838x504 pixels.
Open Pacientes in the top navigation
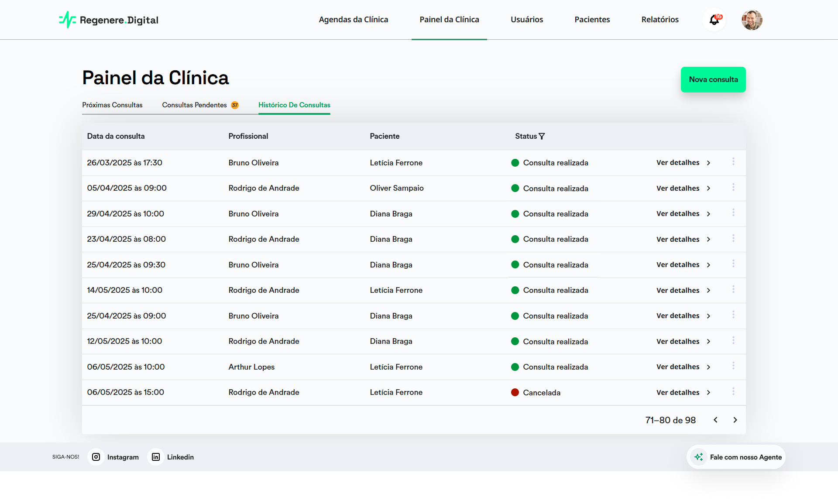click(592, 20)
